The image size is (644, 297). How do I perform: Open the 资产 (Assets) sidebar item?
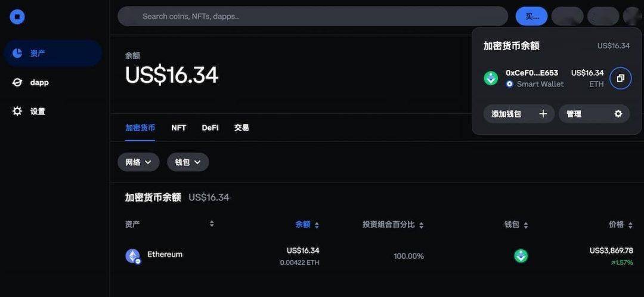53,53
